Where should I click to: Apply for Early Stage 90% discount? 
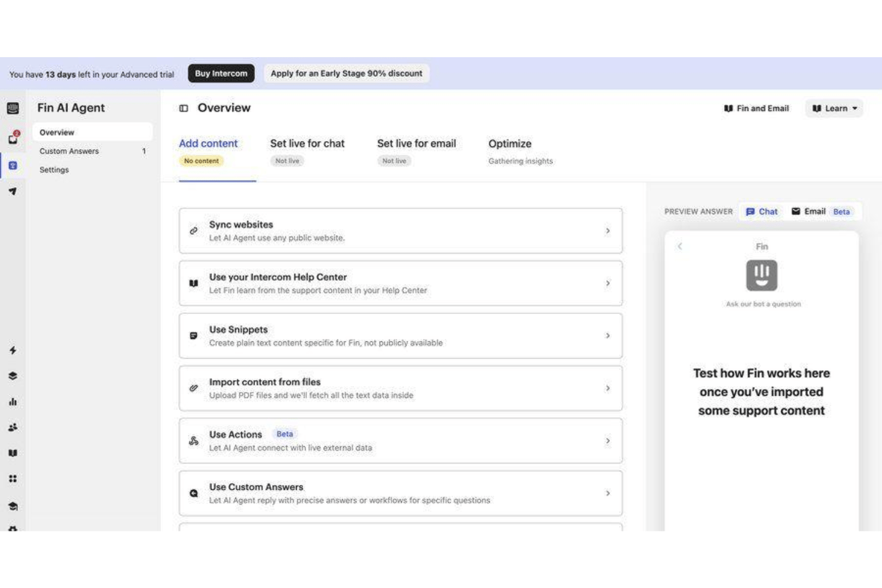tap(346, 73)
